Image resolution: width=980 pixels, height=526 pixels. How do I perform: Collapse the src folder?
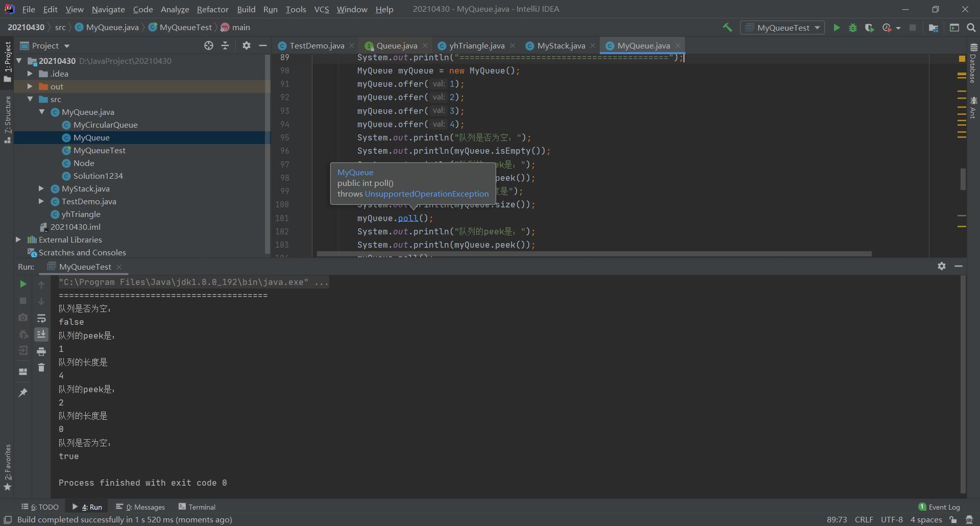click(x=30, y=99)
